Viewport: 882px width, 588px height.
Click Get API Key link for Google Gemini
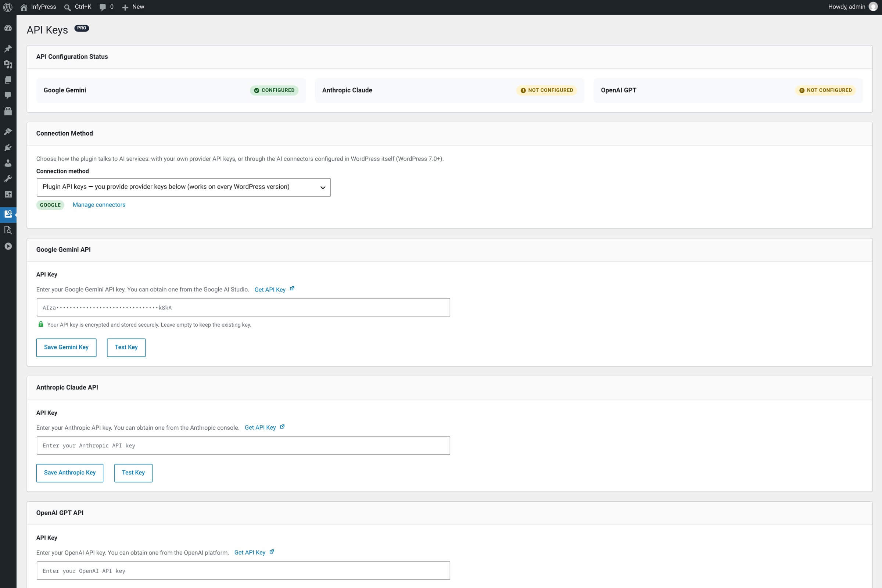coord(270,290)
